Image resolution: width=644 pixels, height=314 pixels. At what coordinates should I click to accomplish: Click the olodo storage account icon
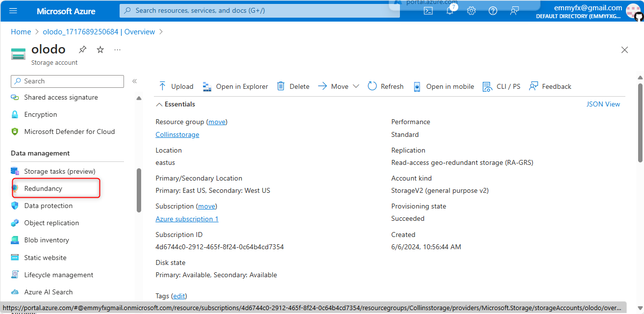pos(18,54)
